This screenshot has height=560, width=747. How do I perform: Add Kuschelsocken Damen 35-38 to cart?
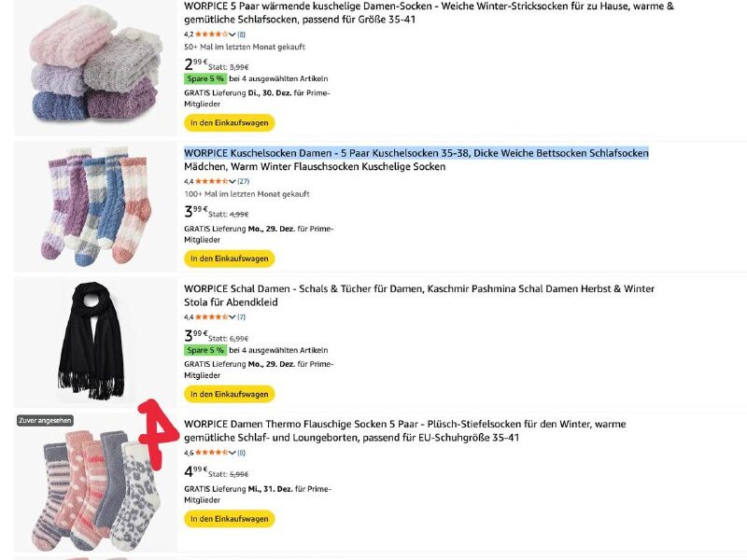229,259
